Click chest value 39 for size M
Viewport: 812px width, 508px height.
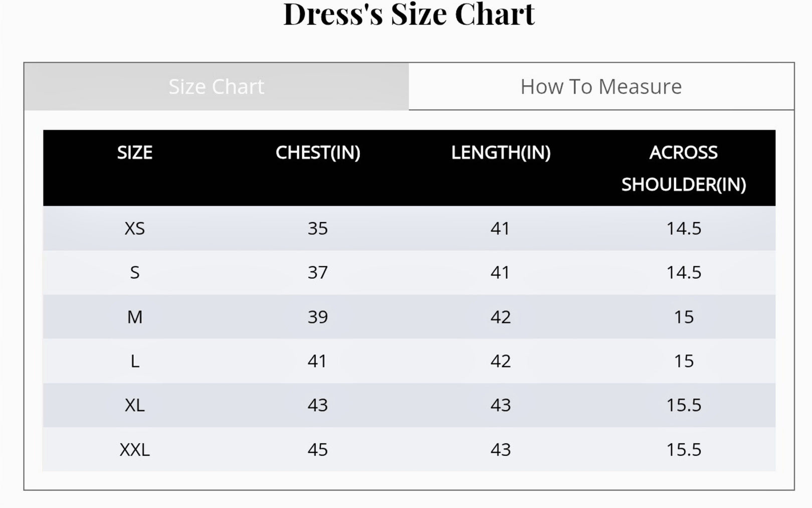[x=318, y=317]
